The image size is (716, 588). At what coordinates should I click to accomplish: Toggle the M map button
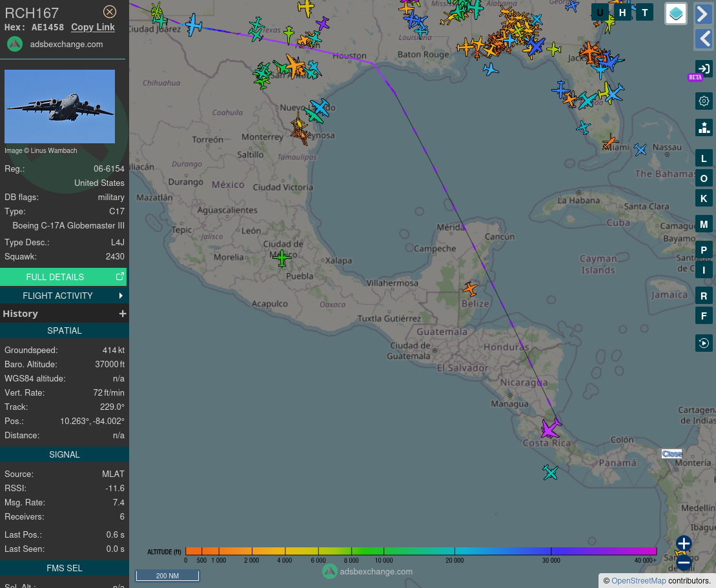point(704,224)
